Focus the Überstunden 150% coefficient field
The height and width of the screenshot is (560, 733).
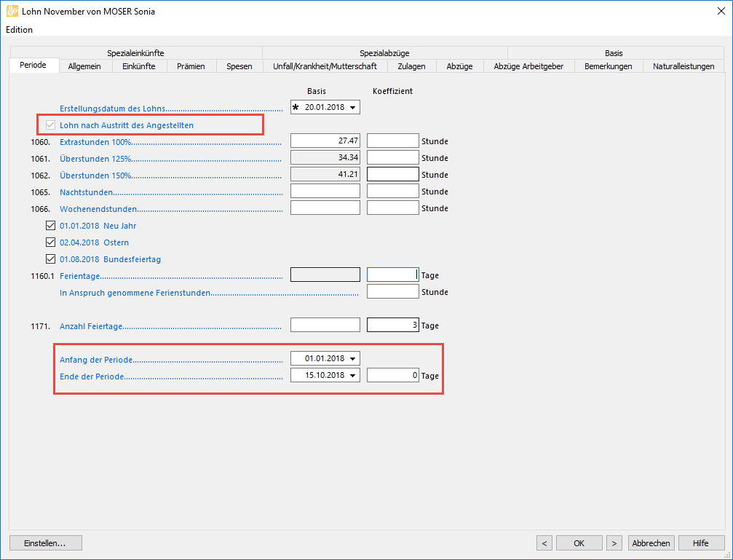point(392,175)
